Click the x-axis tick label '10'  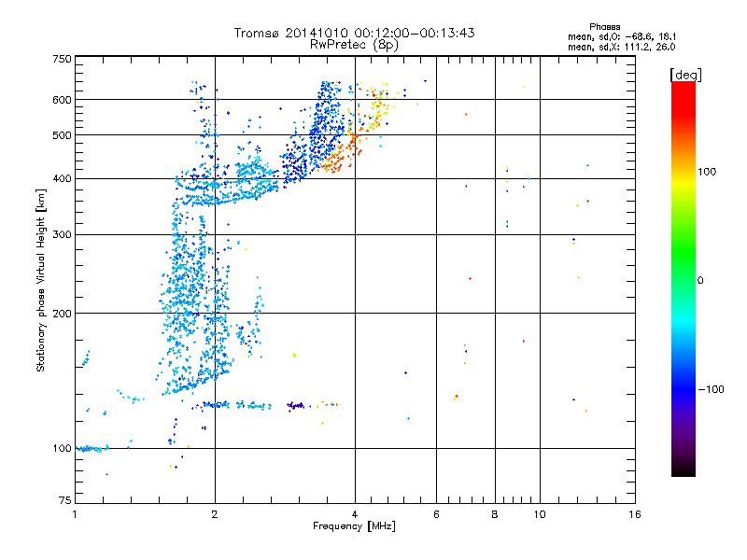pyautogui.click(x=540, y=514)
